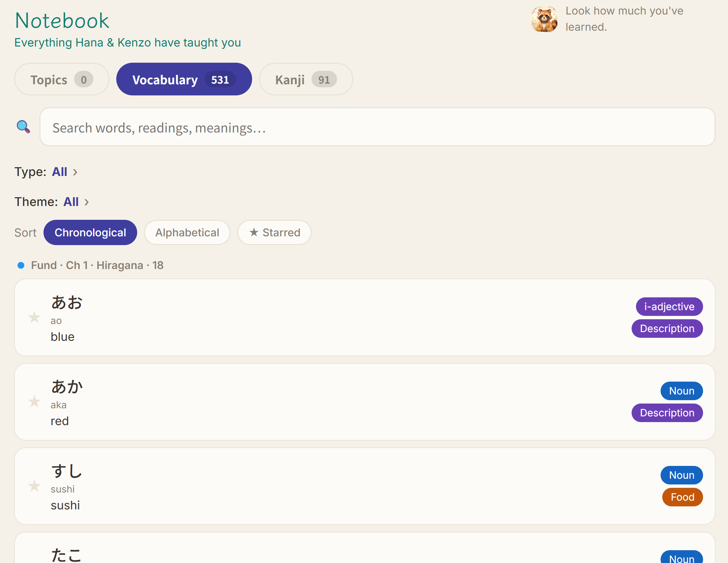The image size is (728, 563).
Task: Click the 0 topics count badge
Action: 84,80
